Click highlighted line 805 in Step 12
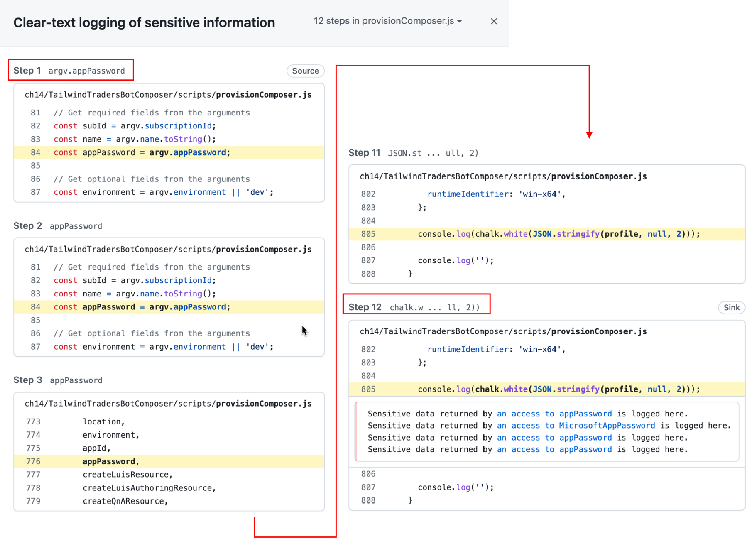Viewport: 756px width, 538px height. click(x=547, y=389)
